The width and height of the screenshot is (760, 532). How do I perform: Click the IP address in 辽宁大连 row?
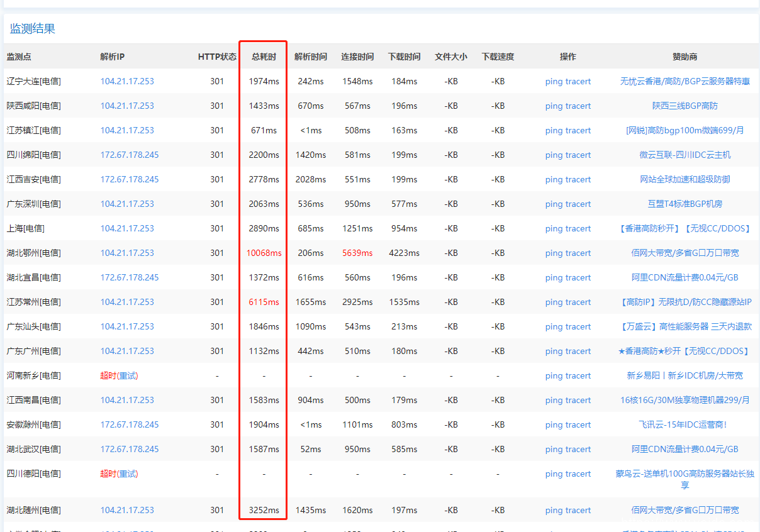pos(127,81)
